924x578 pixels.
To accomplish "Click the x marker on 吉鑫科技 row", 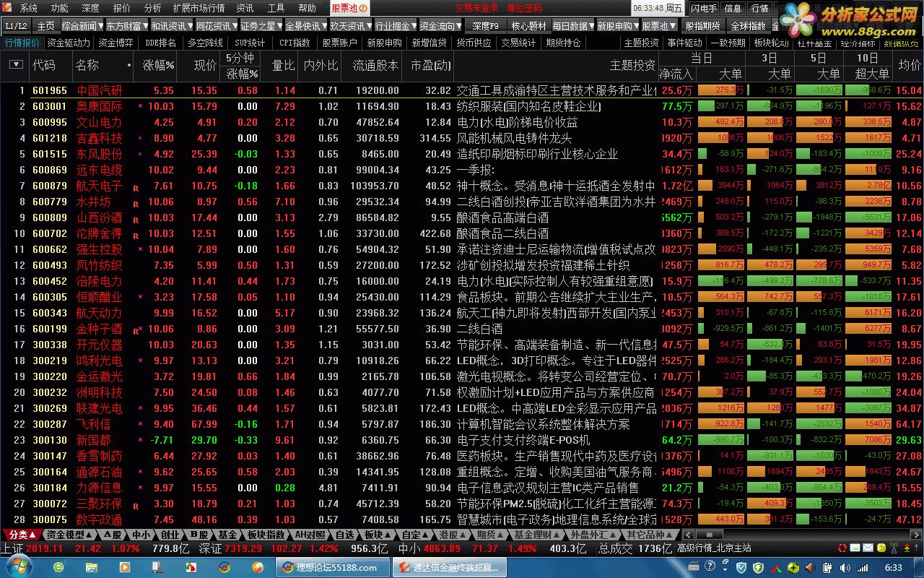I will point(140,138).
